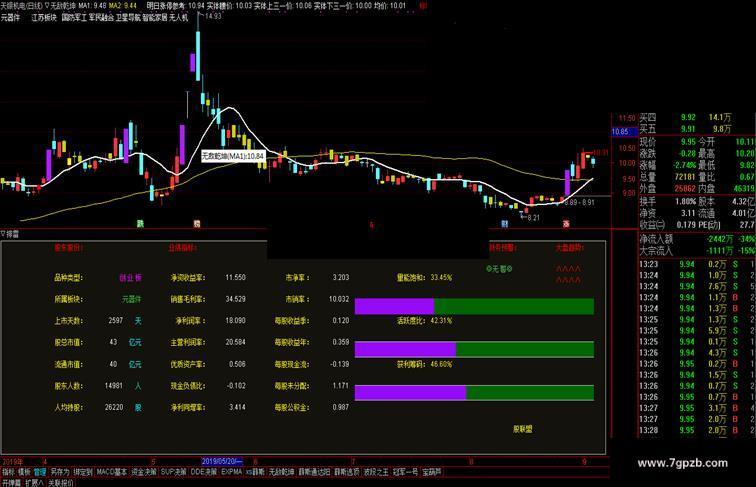Switch to the SUP决策 indicator tab
Image resolution: width=756 pixels, height=487 pixels.
174,472
